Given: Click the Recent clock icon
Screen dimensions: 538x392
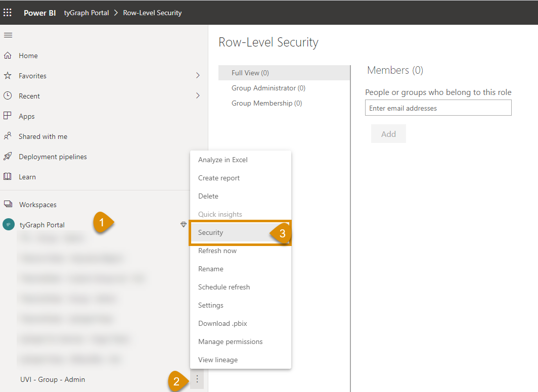Looking at the screenshot, I should click(x=8, y=96).
